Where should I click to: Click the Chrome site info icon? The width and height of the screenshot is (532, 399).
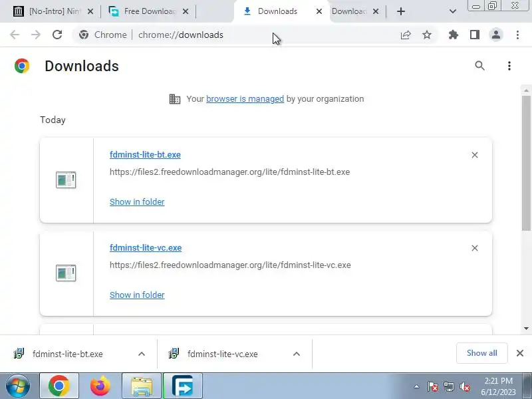[x=84, y=35]
